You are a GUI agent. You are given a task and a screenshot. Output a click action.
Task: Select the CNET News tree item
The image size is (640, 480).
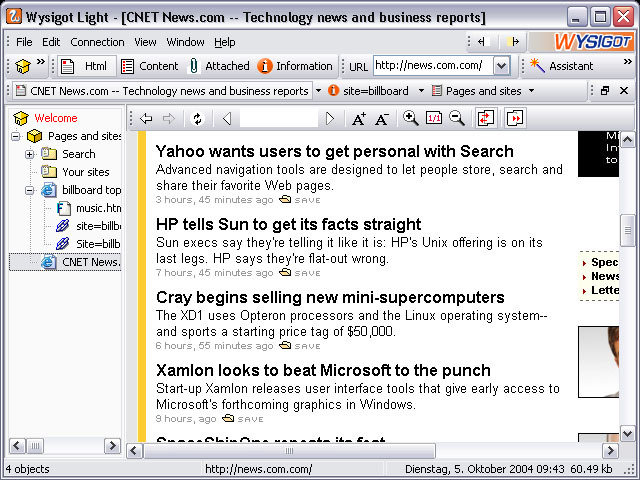(x=91, y=262)
